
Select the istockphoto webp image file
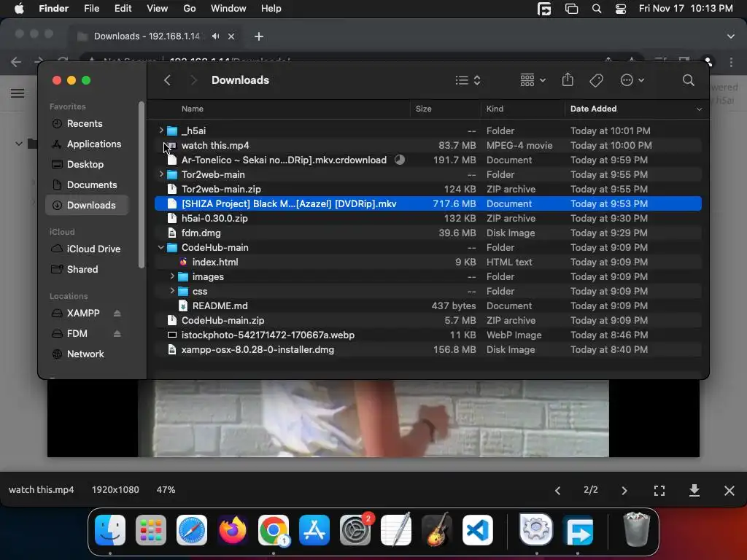(x=427, y=335)
